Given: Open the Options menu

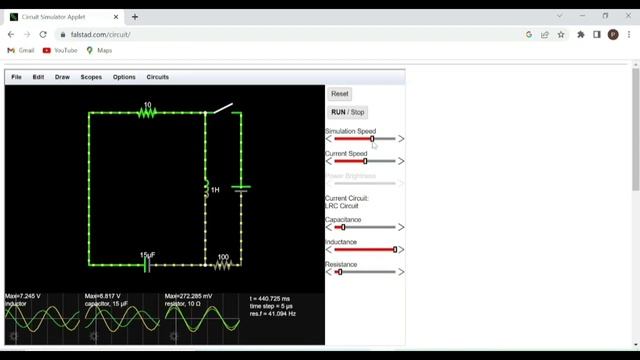Looking at the screenshot, I should (x=124, y=77).
